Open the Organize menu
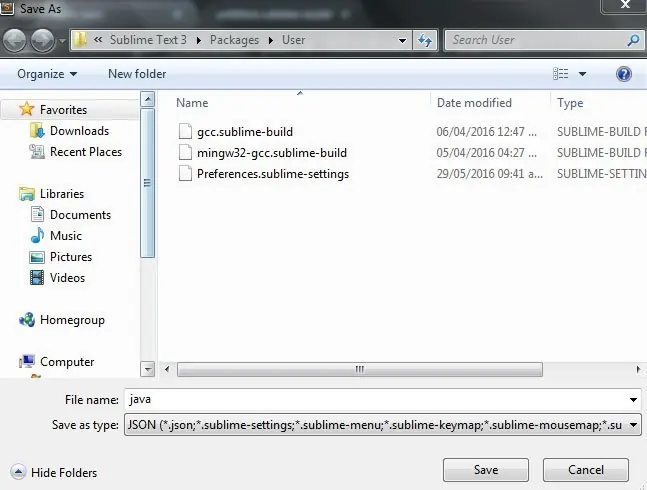 pos(47,74)
